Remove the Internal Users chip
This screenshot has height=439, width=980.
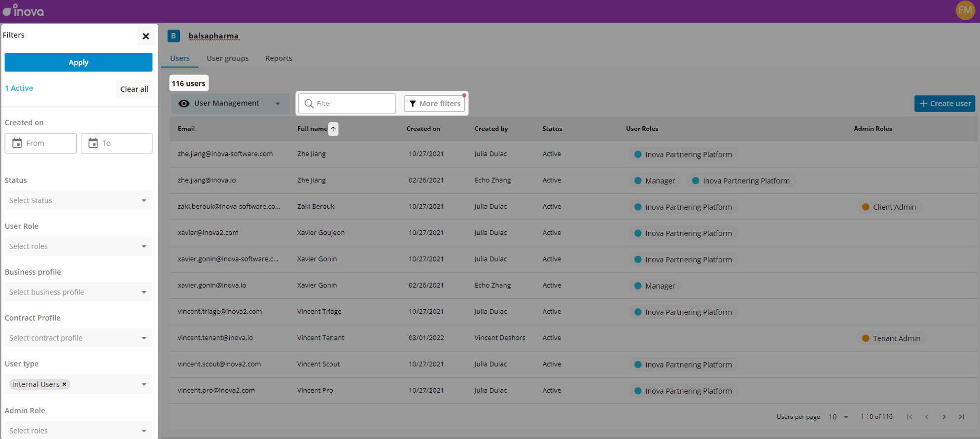click(64, 384)
